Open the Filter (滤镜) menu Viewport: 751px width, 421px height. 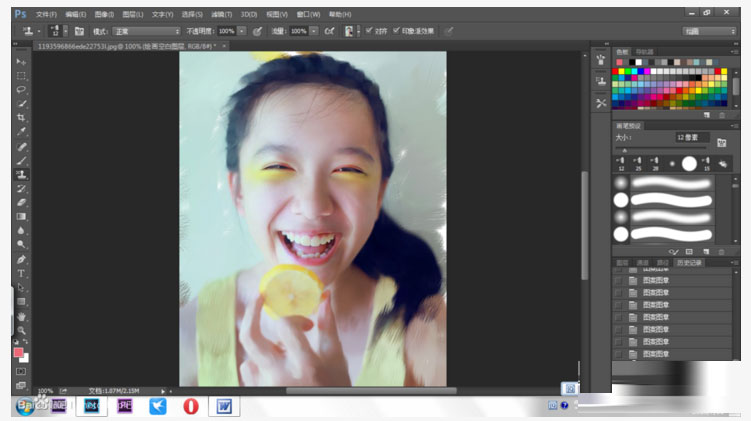click(x=221, y=15)
